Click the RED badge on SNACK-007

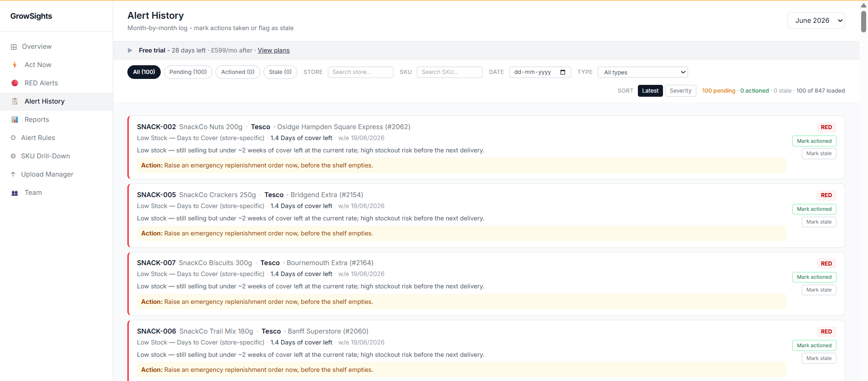[x=826, y=264]
